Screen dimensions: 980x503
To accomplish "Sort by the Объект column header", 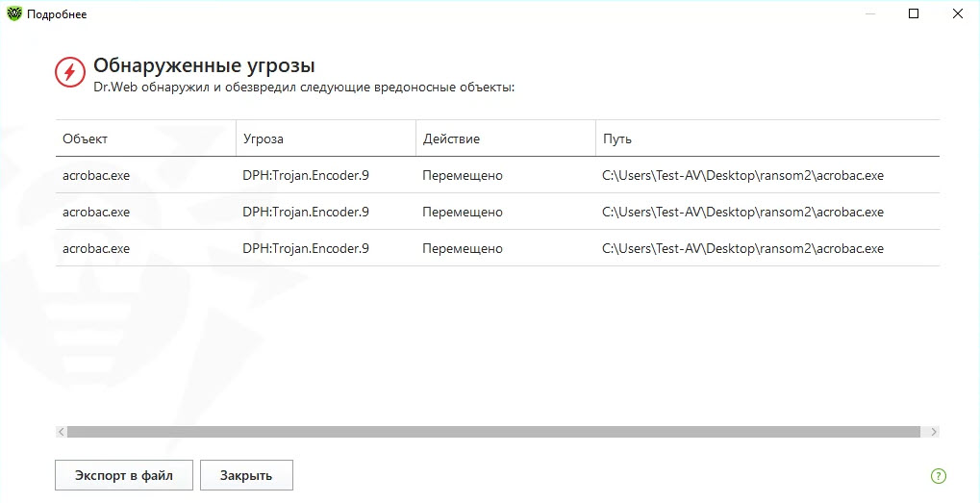I will coord(86,138).
